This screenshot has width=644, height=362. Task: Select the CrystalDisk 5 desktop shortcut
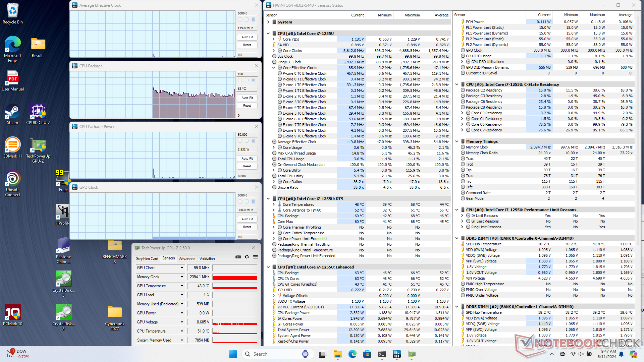coord(63,284)
